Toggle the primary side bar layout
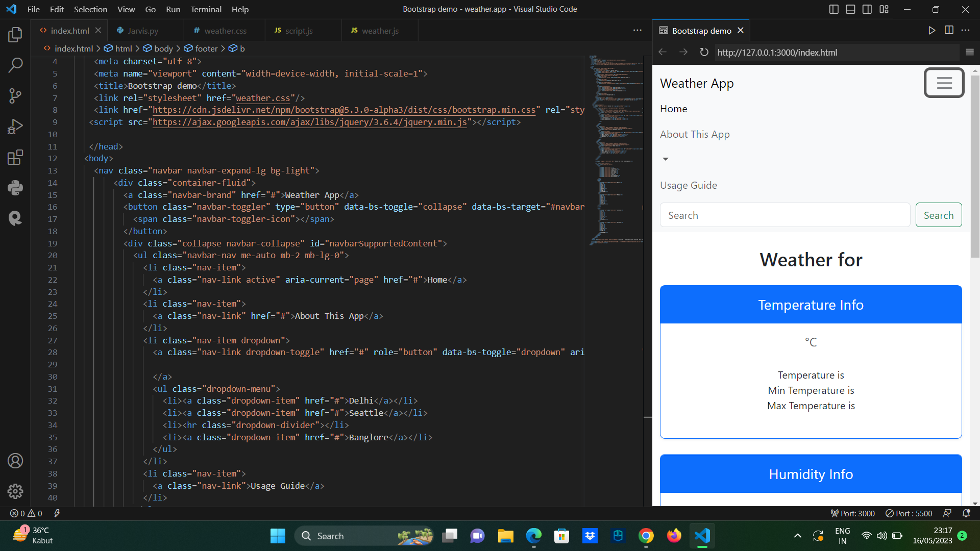Screen dimensions: 980x551 [x=834, y=9]
